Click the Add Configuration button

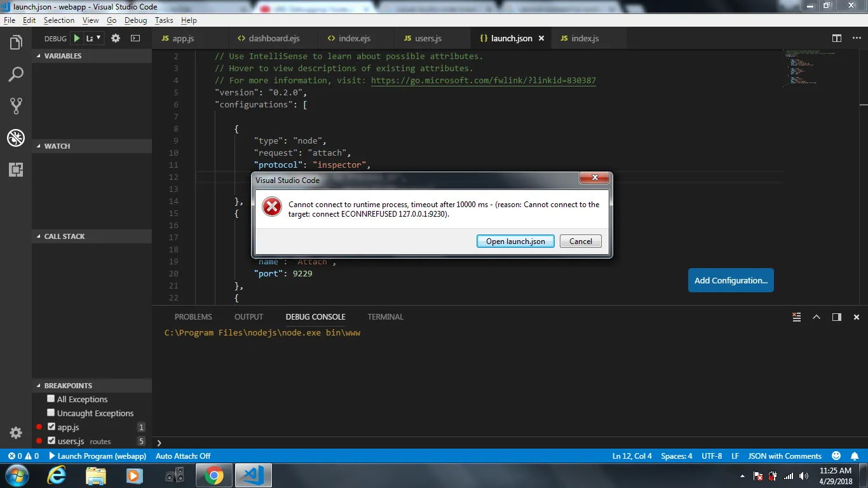tap(731, 280)
